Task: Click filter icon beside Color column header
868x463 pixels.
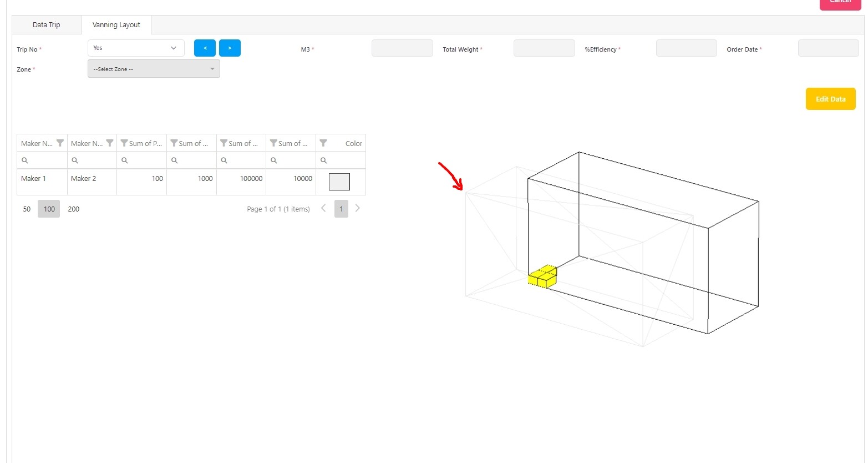Action: [x=323, y=143]
